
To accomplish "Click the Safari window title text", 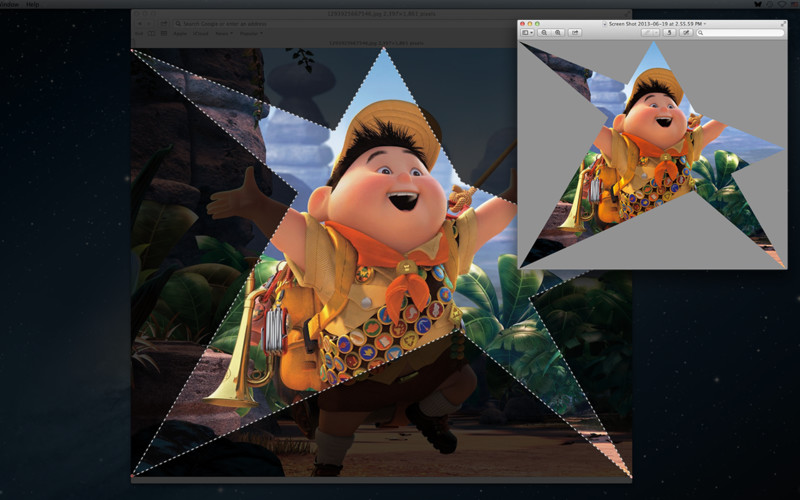I will pyautogui.click(x=381, y=14).
